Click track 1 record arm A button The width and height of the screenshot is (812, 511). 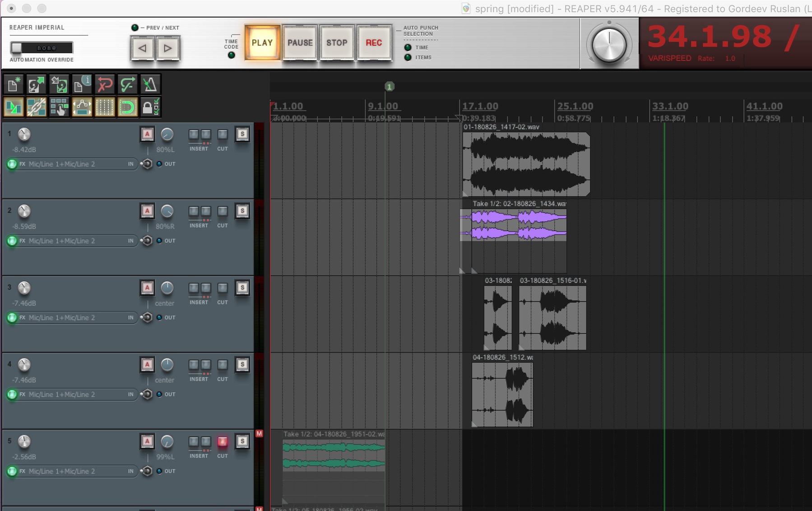coord(147,134)
